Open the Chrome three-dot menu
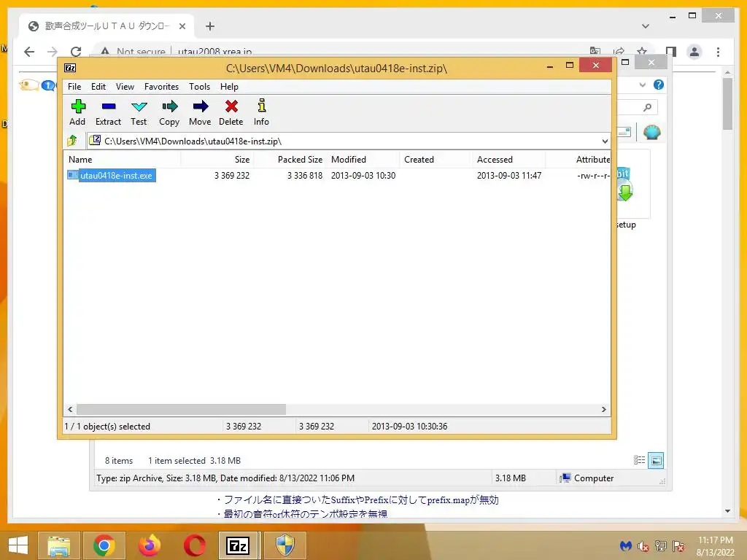This screenshot has height=560, width=747. pos(718,52)
